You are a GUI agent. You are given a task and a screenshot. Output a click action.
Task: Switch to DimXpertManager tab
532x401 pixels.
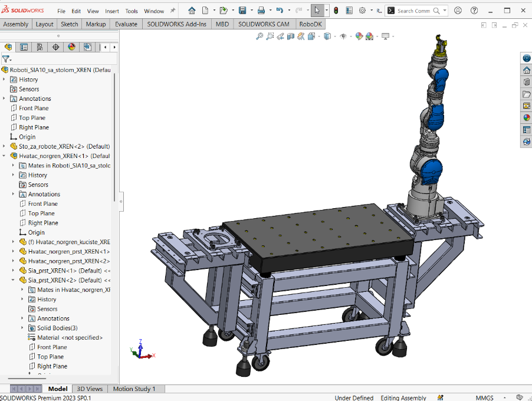55,47
